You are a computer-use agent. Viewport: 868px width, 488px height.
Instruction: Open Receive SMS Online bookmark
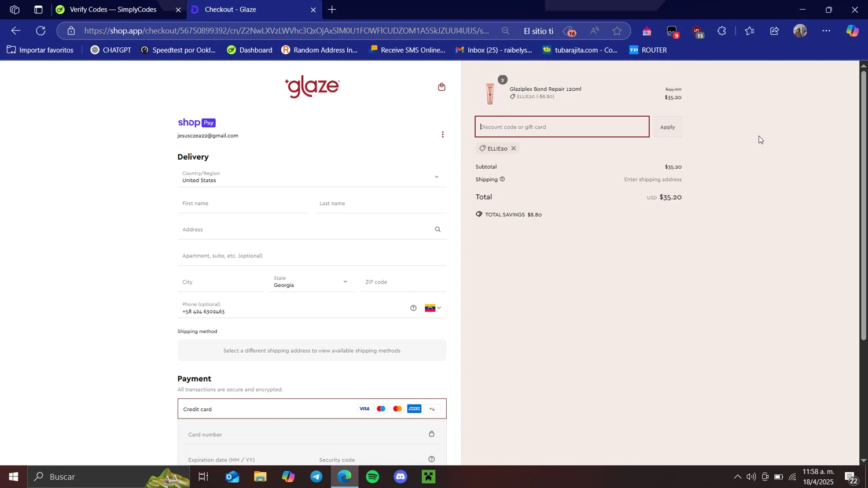(407, 50)
